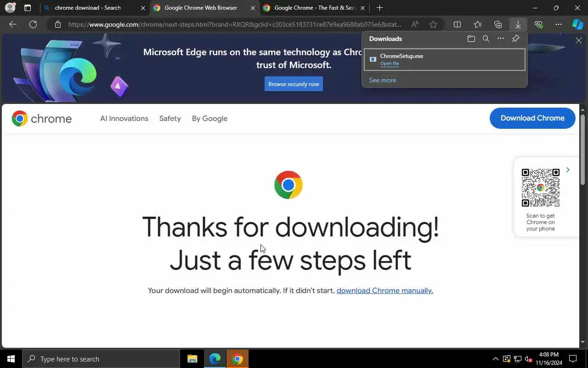Add this page to favorites star
This screenshot has height=368, width=588.
click(x=433, y=24)
